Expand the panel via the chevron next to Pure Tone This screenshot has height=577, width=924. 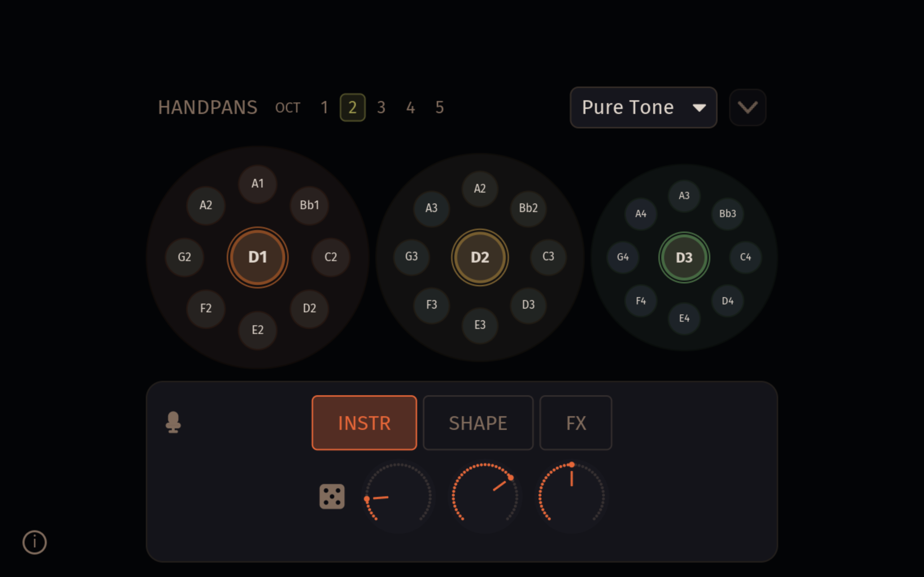click(747, 107)
